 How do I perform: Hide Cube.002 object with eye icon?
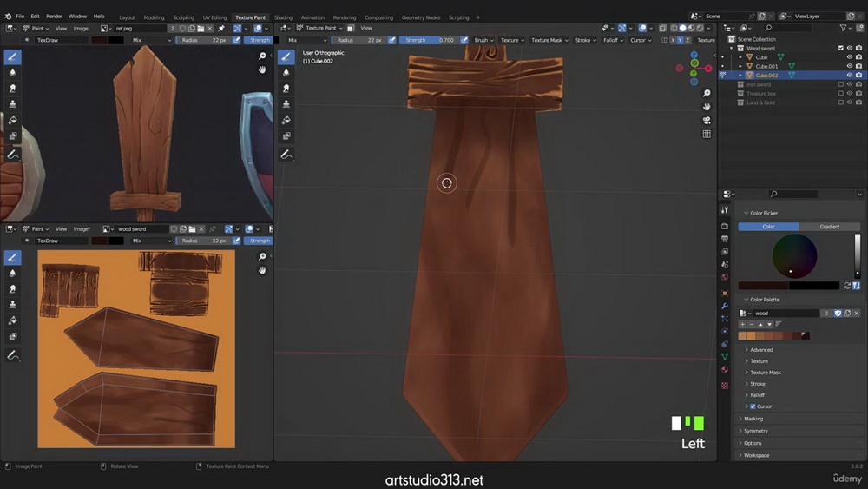(850, 76)
